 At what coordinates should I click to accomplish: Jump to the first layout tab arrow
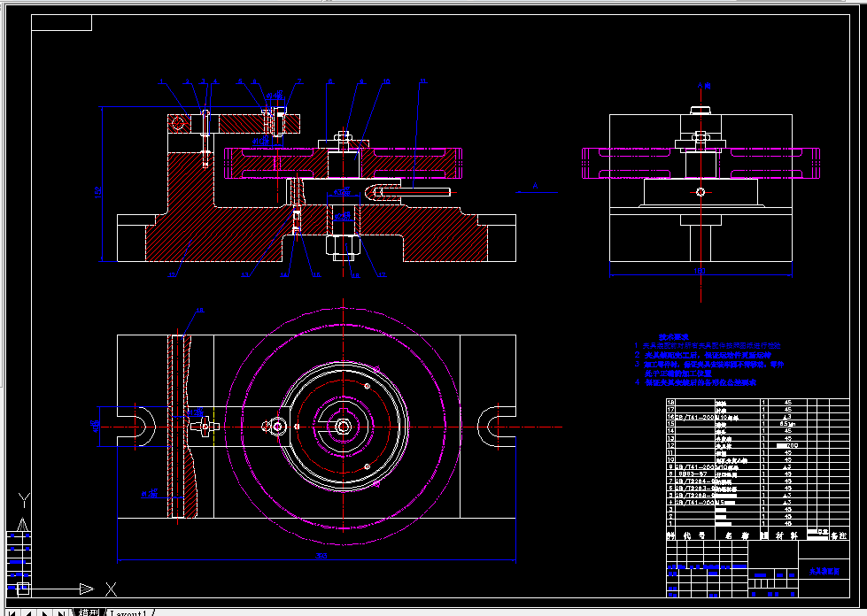coord(12,612)
